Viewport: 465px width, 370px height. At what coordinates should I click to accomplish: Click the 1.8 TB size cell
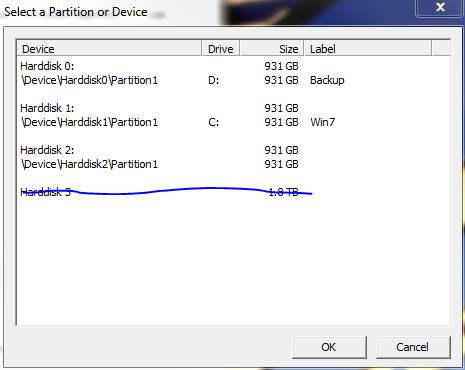pos(283,192)
